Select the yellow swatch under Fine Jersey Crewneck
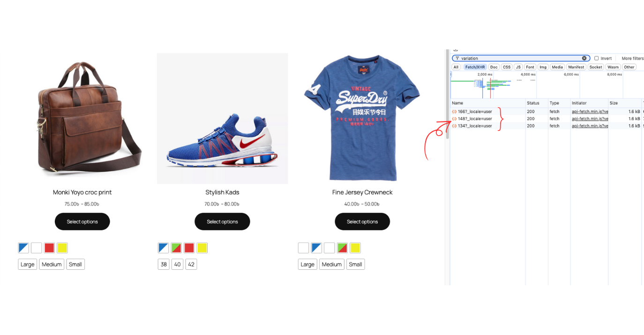The image size is (644, 335). [x=355, y=247]
